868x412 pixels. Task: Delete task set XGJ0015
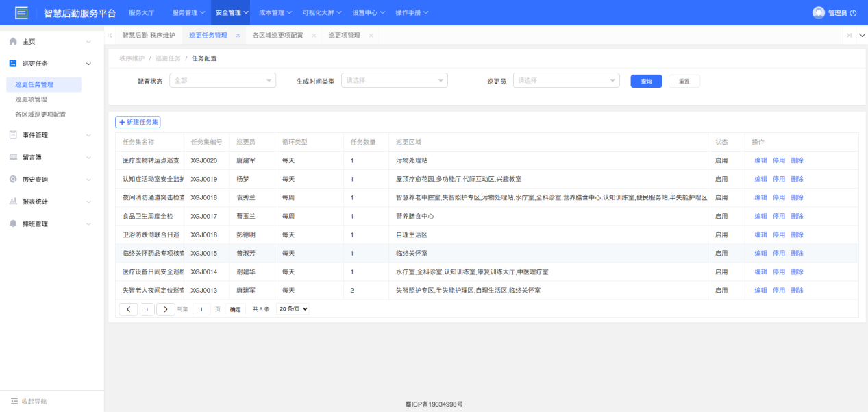coord(797,253)
